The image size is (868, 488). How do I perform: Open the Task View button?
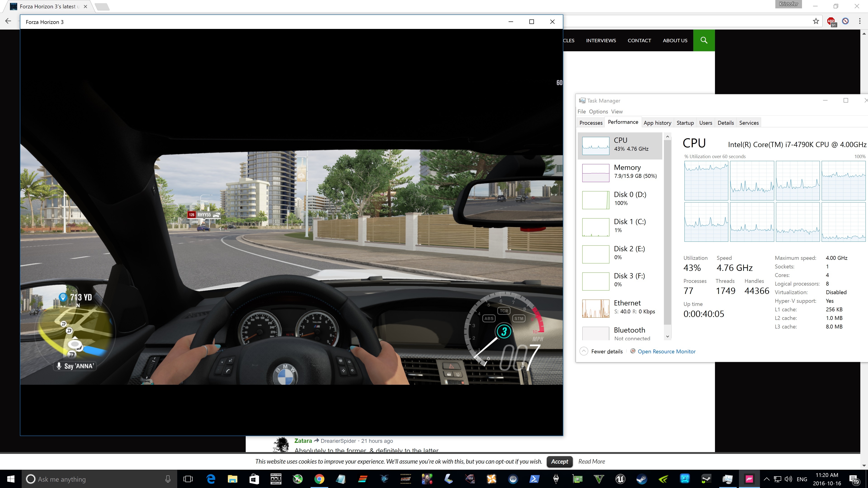(188, 479)
